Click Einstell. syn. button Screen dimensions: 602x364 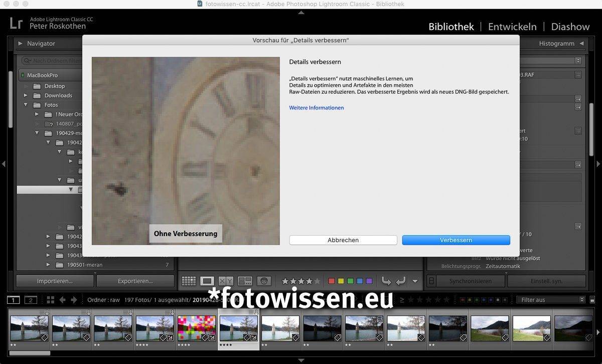546,281
